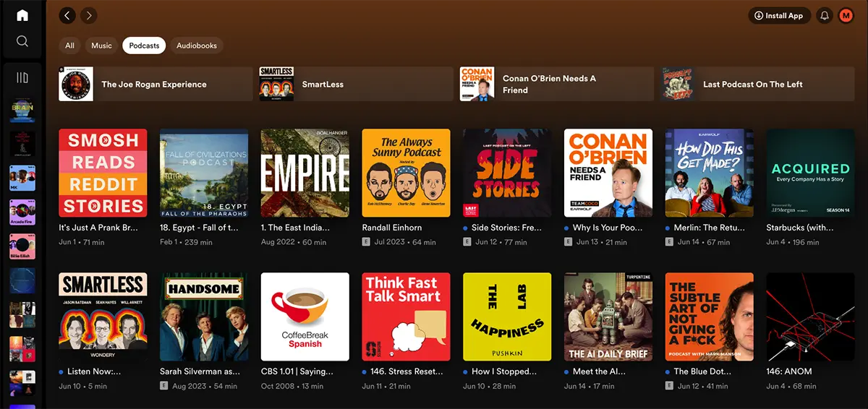
Task: Open the Billie Eilish sidebar library item
Action: point(22,246)
